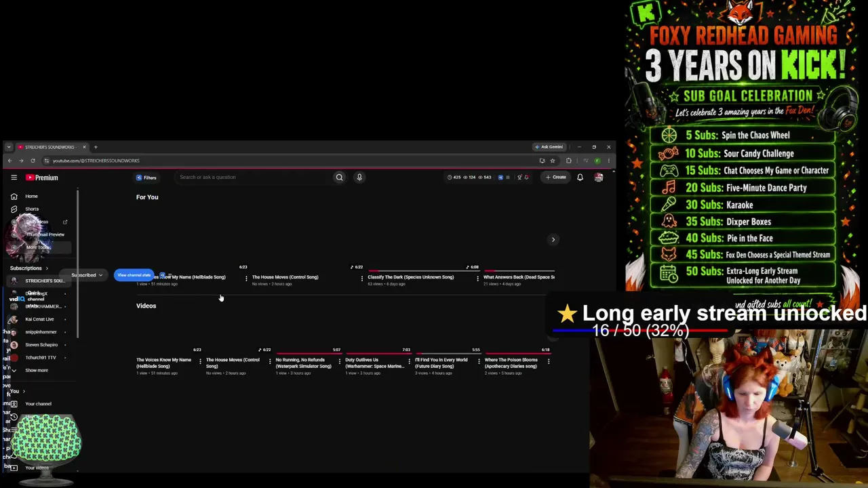Open Steven Schapiro subscription
The height and width of the screenshot is (488, 868).
[x=41, y=345]
